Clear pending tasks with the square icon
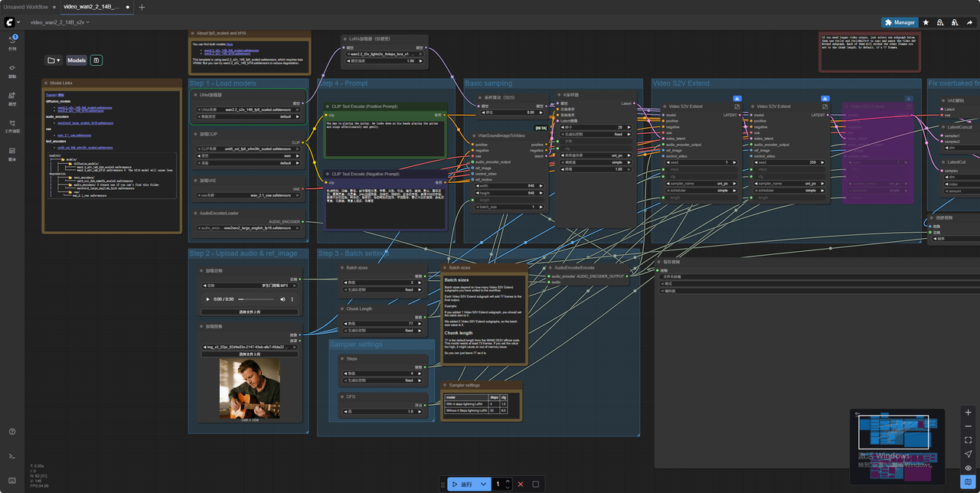The width and height of the screenshot is (980, 493). click(x=535, y=484)
